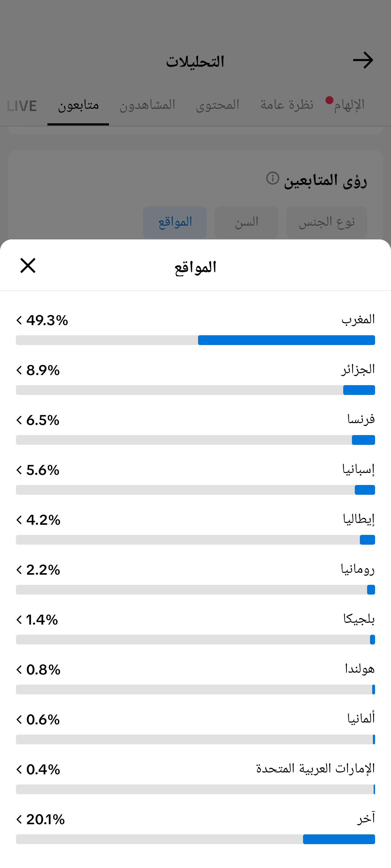Expand the 20.1% آخر chevron
391x868 pixels.
tap(19, 819)
